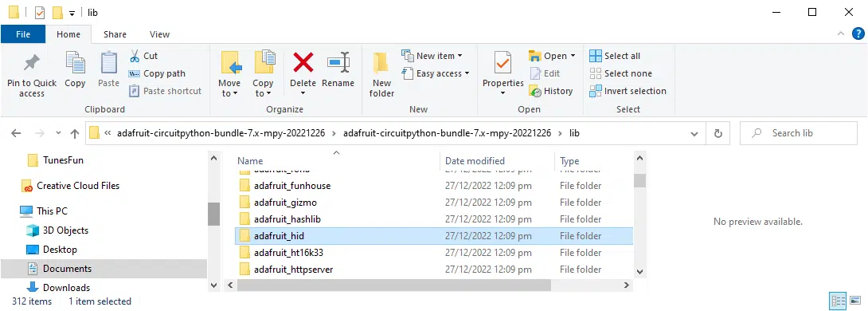Click Copy path
The image size is (868, 311).
157,73
